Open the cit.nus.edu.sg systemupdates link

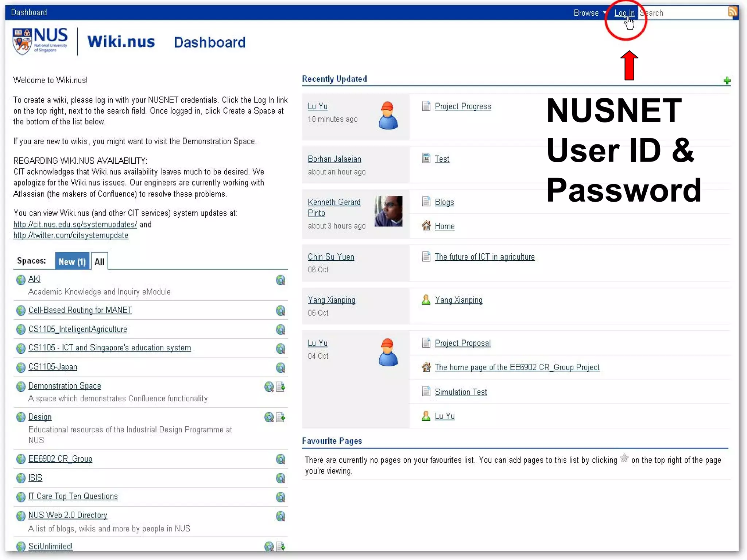click(x=75, y=225)
